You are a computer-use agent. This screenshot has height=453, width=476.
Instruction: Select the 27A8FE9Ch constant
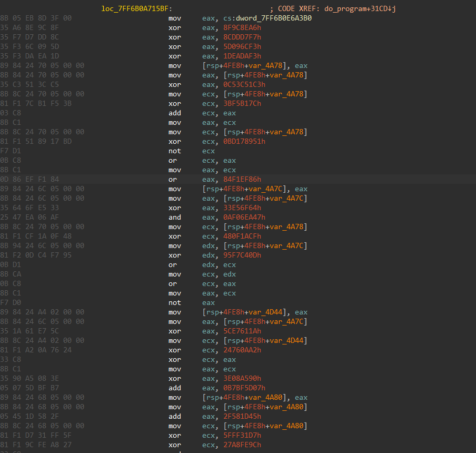[x=243, y=445]
